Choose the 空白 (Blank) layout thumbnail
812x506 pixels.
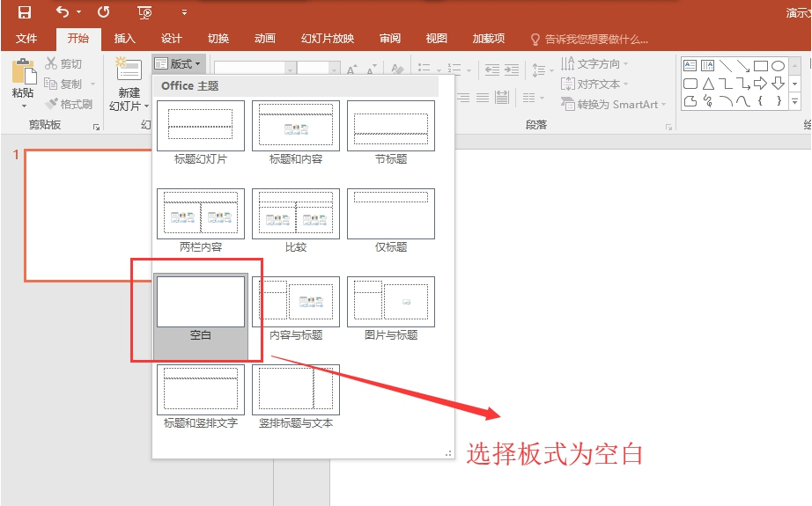click(201, 302)
